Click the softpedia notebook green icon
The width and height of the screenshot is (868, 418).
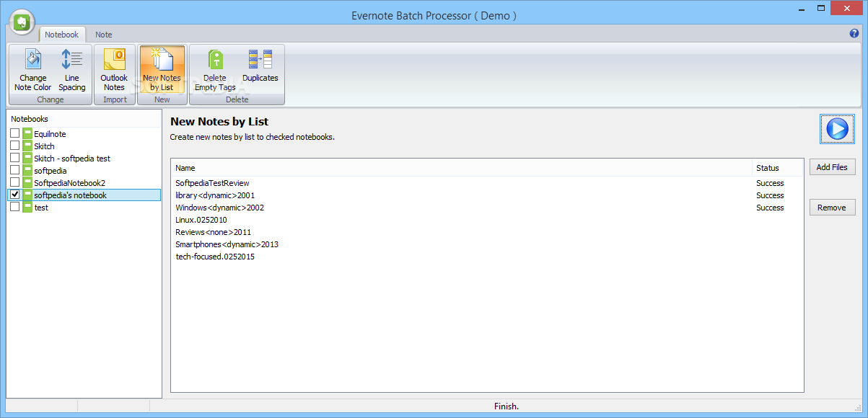click(x=27, y=171)
